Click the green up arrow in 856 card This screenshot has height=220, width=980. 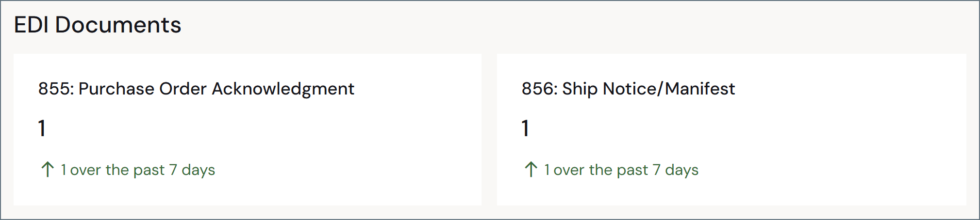(531, 170)
